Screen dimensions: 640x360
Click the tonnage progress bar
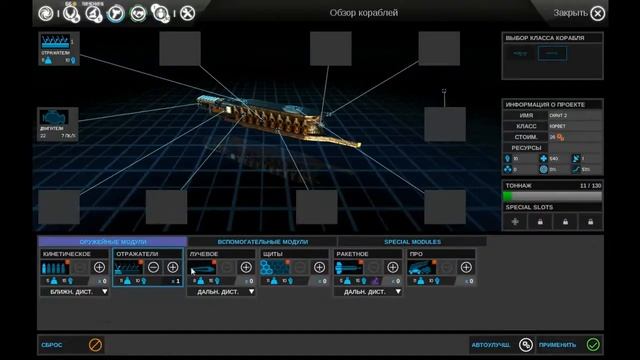(552, 196)
